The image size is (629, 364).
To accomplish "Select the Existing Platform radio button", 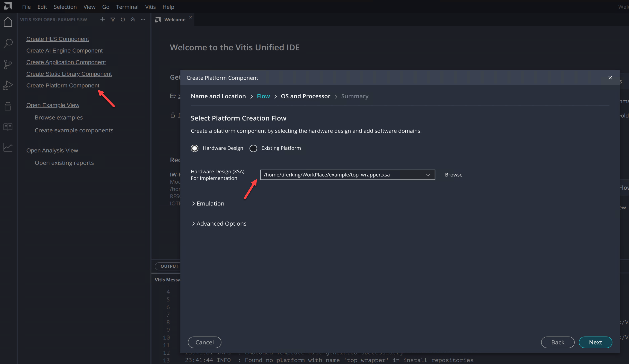I will [253, 148].
